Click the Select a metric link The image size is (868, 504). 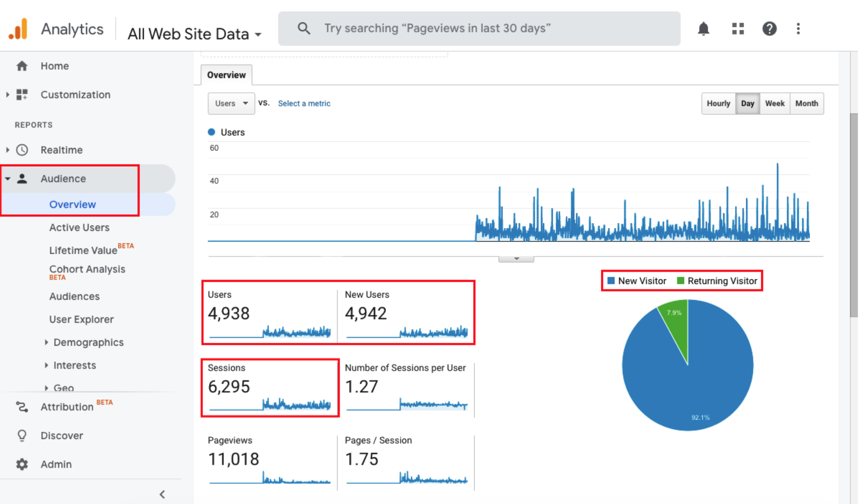click(x=304, y=103)
